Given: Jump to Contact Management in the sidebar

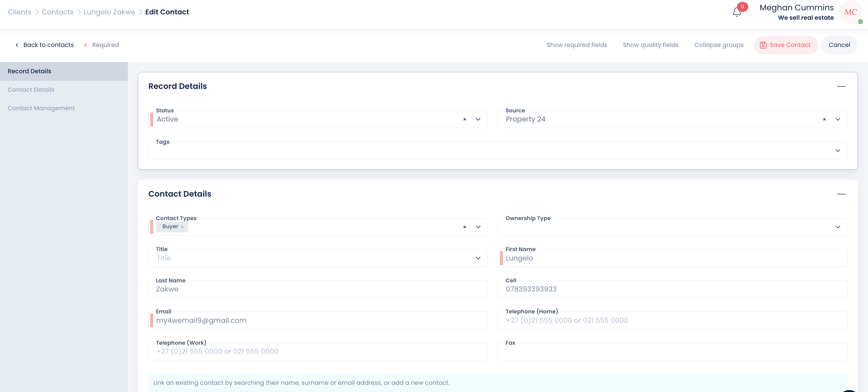Looking at the screenshot, I should coord(41,108).
